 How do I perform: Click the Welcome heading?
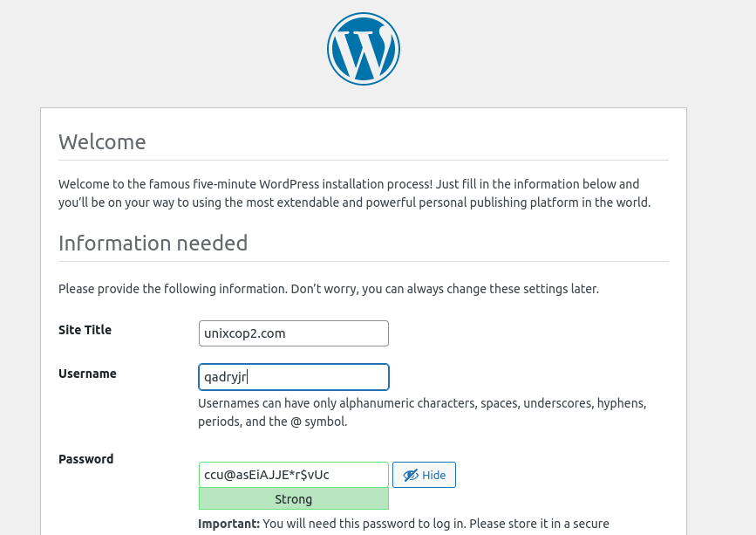(x=102, y=142)
